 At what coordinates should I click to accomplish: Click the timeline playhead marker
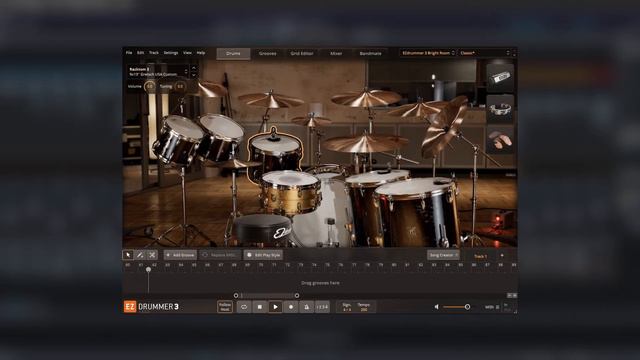click(x=149, y=270)
